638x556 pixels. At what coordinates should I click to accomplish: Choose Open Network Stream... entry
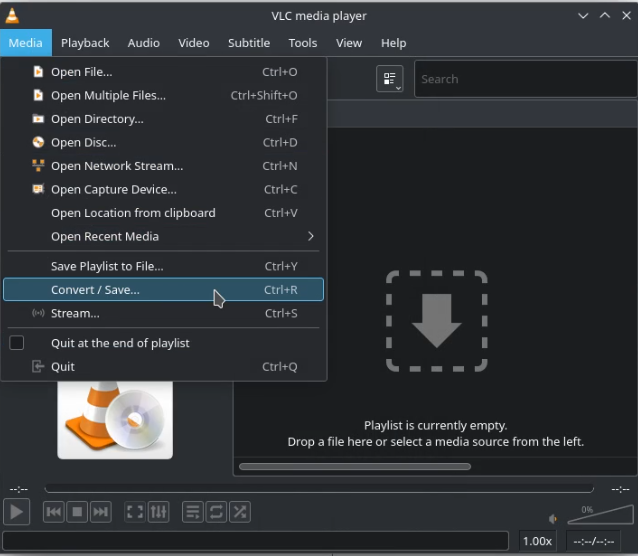pyautogui.click(x=163, y=166)
